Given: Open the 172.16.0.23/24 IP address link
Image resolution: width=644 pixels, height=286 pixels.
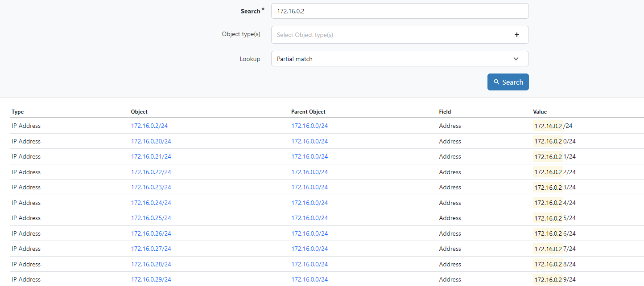Looking at the screenshot, I should 151,187.
